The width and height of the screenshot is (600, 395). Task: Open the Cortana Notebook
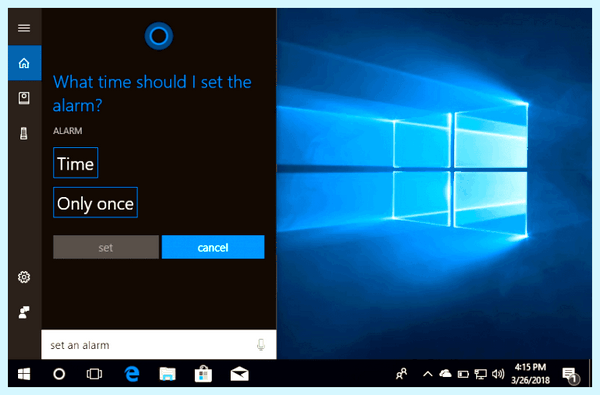point(24,98)
